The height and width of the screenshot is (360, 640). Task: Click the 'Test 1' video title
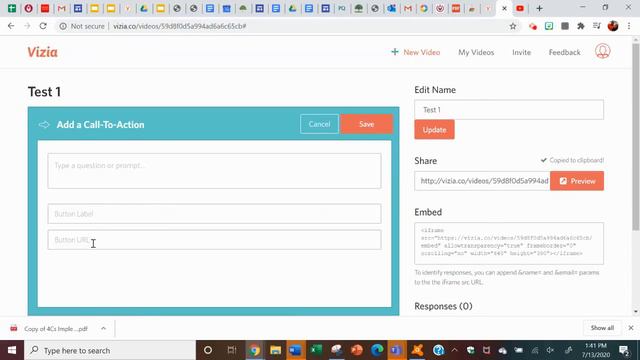coord(44,92)
